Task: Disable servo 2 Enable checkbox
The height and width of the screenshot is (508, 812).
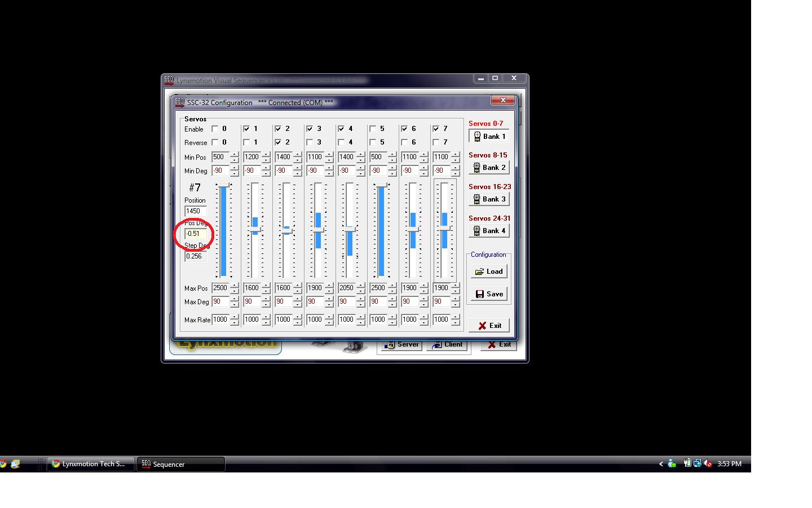Action: pos(278,129)
